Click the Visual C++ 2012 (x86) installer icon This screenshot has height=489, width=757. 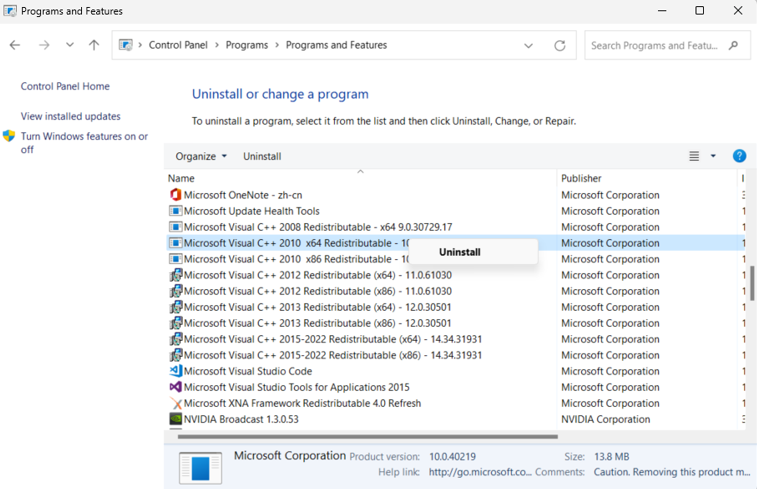176,291
